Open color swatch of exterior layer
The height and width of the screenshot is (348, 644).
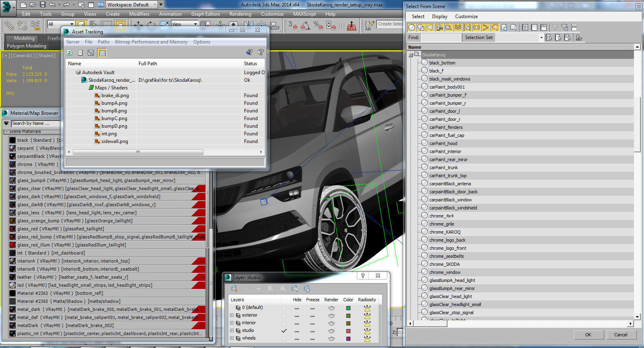click(x=348, y=315)
